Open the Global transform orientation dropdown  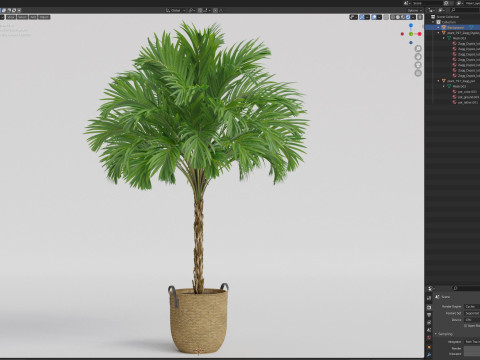[x=176, y=10]
